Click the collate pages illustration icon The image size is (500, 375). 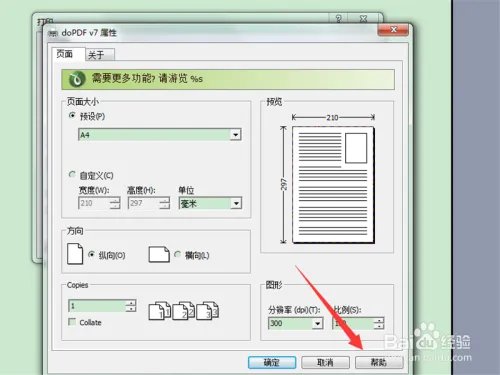pos(184,311)
